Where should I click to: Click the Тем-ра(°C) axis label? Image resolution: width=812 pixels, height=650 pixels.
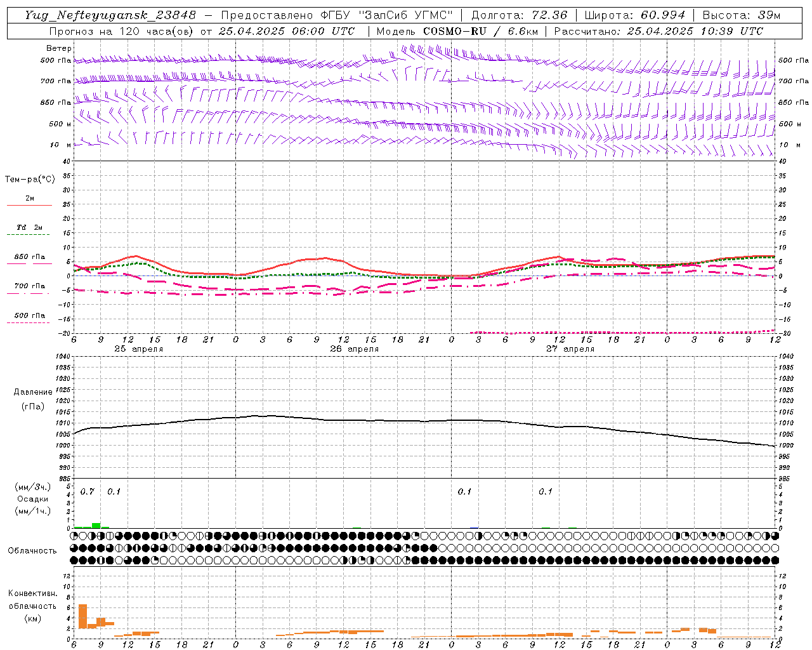tap(30, 180)
